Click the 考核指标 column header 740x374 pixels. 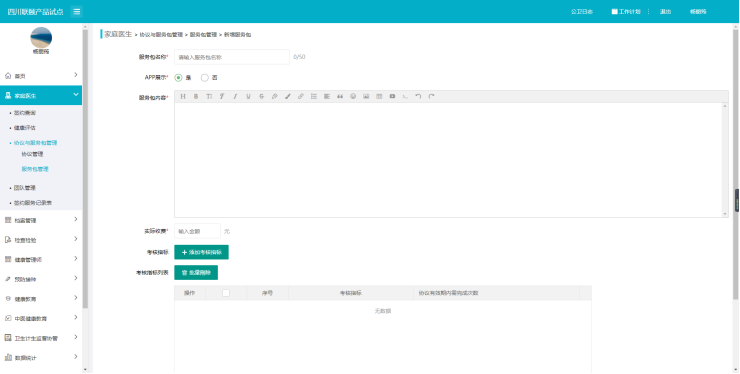(x=351, y=293)
